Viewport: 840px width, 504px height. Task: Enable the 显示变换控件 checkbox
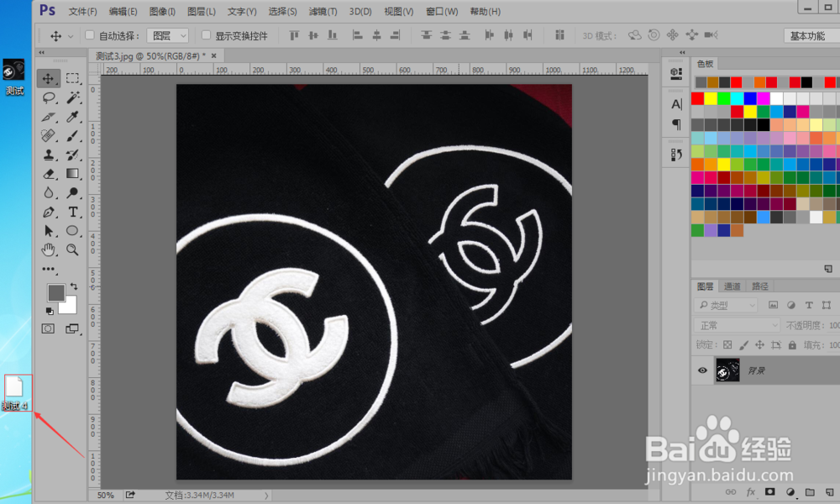(x=207, y=35)
